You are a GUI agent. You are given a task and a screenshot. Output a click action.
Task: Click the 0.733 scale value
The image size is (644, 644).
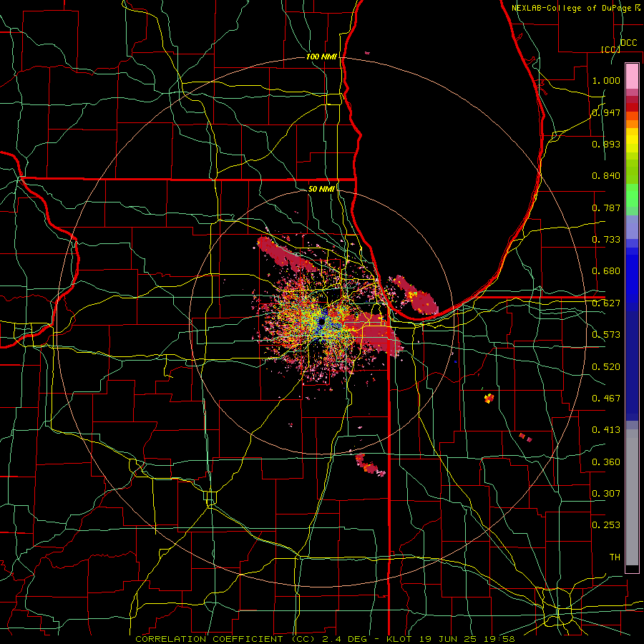[606, 240]
